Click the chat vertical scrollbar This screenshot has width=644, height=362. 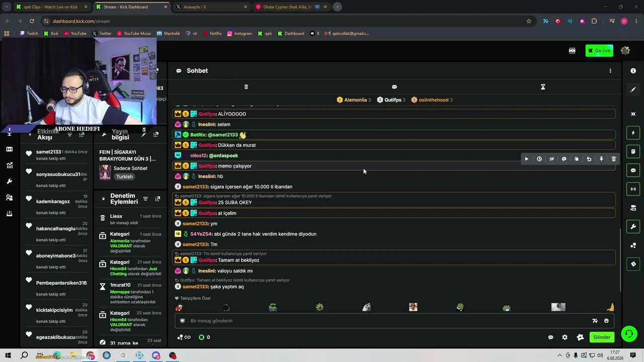pos(621,259)
